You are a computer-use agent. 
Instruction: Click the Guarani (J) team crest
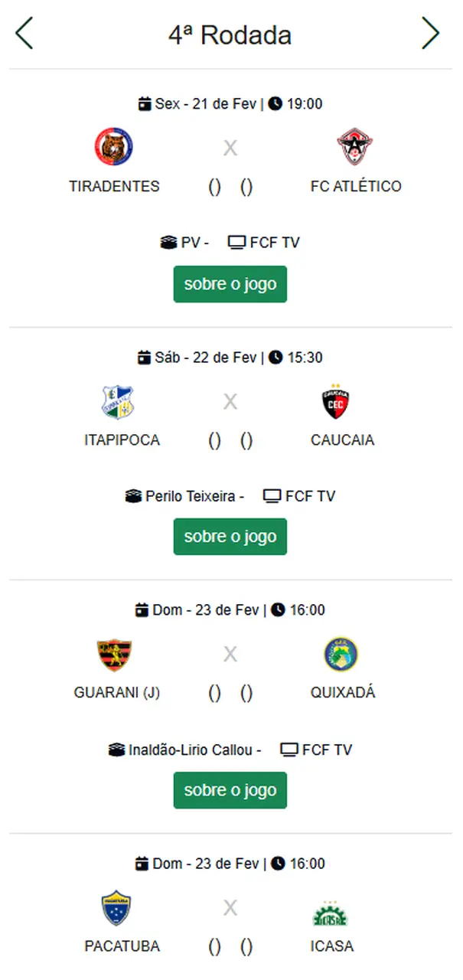(x=115, y=655)
